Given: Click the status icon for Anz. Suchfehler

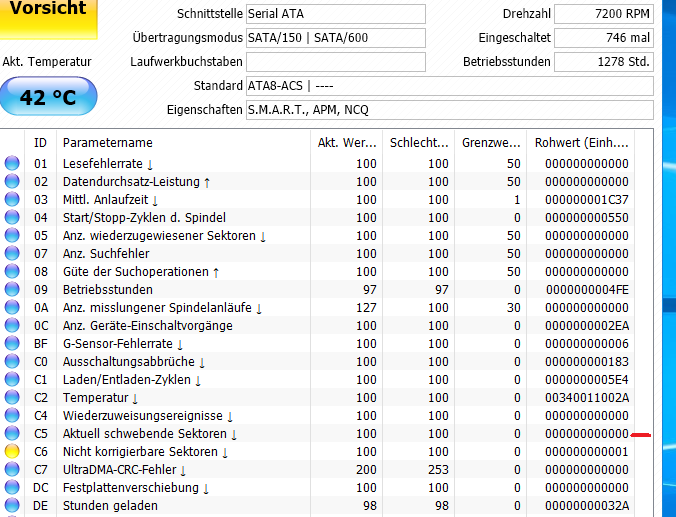Looking at the screenshot, I should pos(12,254).
